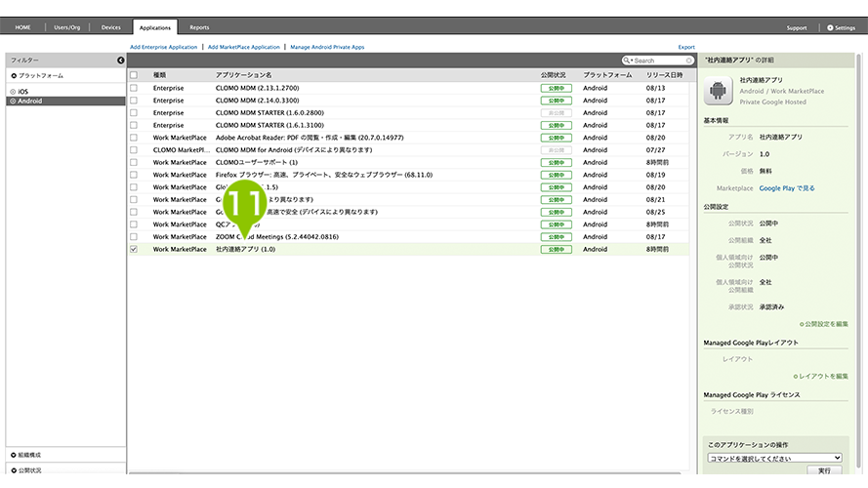The width and height of the screenshot is (868, 488).
Task: Click the 非公開 badge of the CLOMO MDM for Android row
Action: click(x=556, y=150)
